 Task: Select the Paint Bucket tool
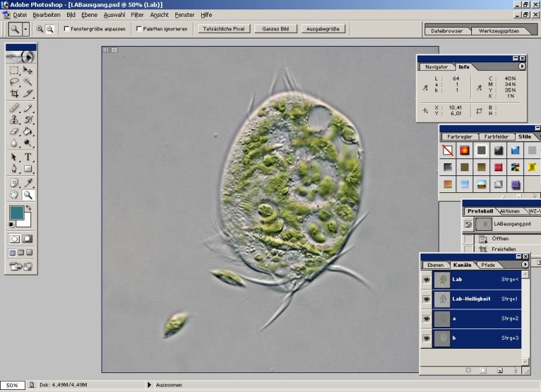(28, 131)
